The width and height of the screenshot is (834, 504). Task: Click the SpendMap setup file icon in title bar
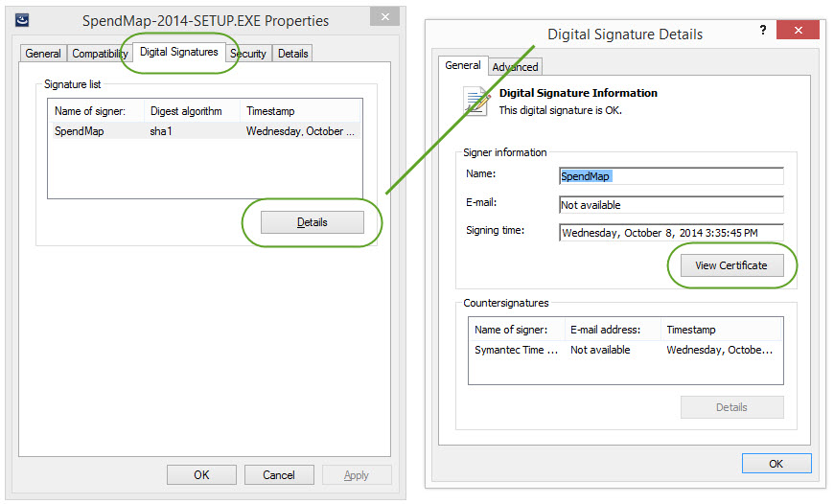22,20
